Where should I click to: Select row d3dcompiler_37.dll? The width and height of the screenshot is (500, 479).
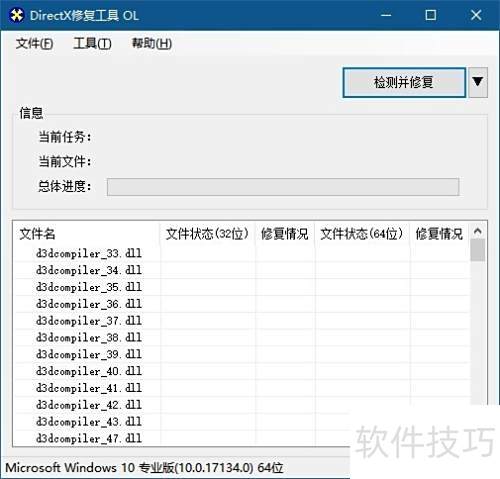tap(242, 321)
